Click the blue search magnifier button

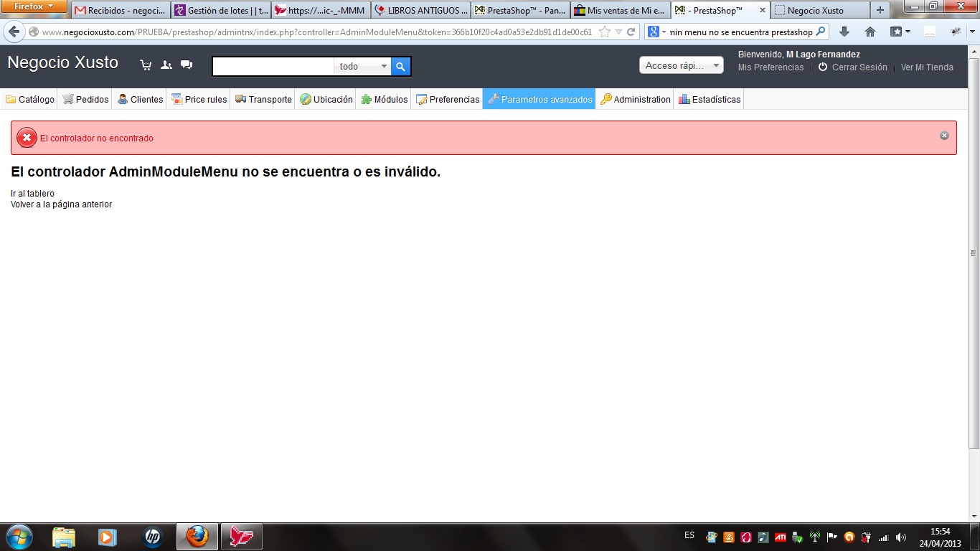pos(401,67)
